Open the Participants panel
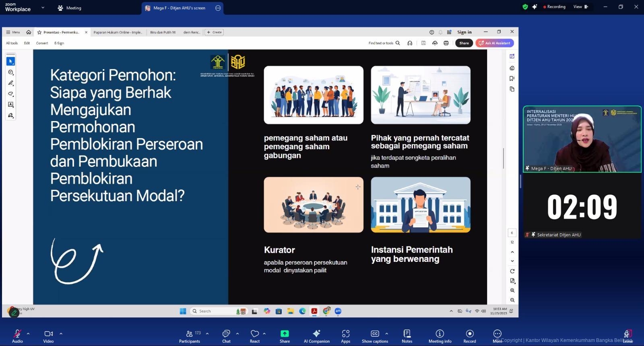Image resolution: width=644 pixels, height=346 pixels. pyautogui.click(x=189, y=336)
